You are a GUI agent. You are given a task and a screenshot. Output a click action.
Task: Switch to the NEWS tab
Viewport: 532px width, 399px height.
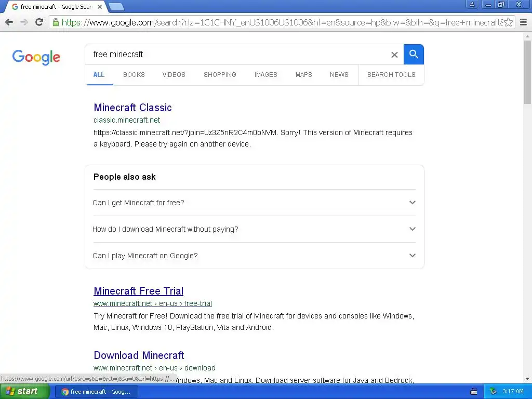[x=339, y=75]
